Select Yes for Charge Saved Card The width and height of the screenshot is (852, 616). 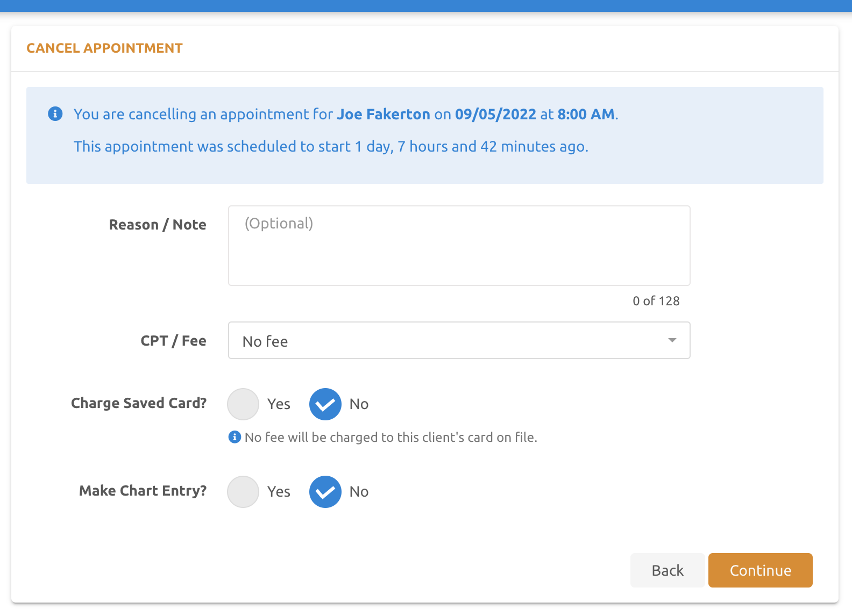pyautogui.click(x=243, y=404)
